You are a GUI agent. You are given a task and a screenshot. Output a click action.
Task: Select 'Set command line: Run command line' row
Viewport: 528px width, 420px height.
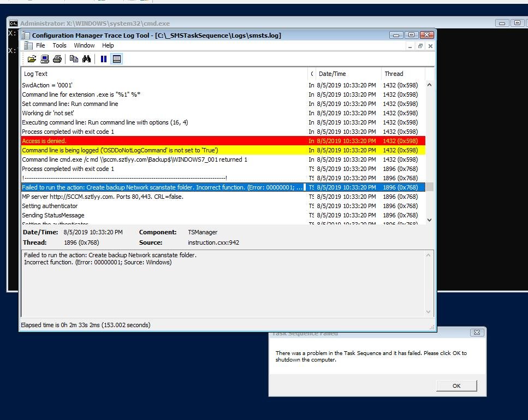click(223, 104)
